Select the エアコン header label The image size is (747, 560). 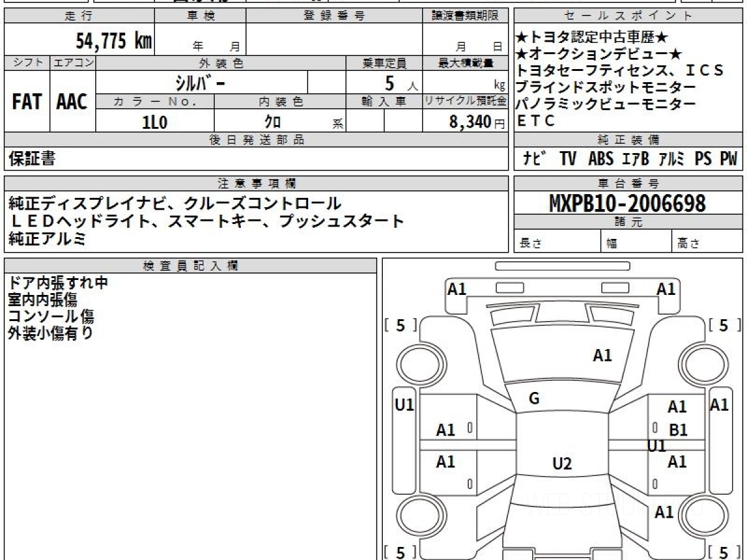[73, 63]
